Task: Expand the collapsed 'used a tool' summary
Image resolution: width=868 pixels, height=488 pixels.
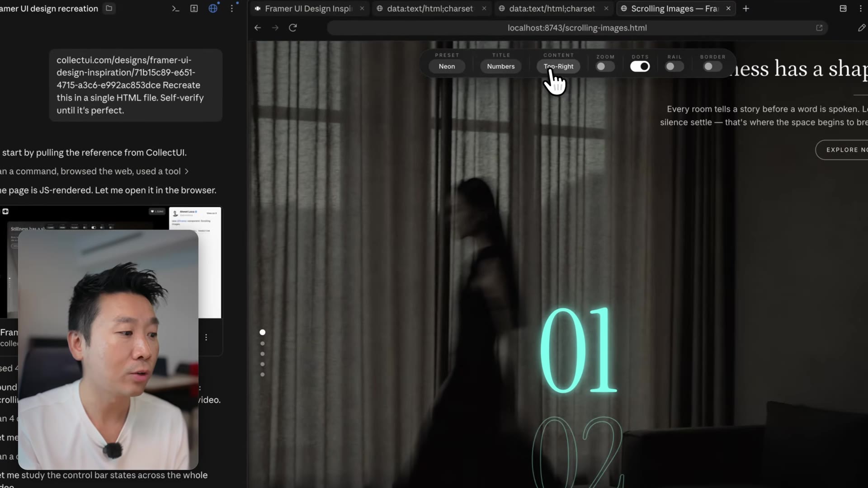Action: click(x=94, y=171)
